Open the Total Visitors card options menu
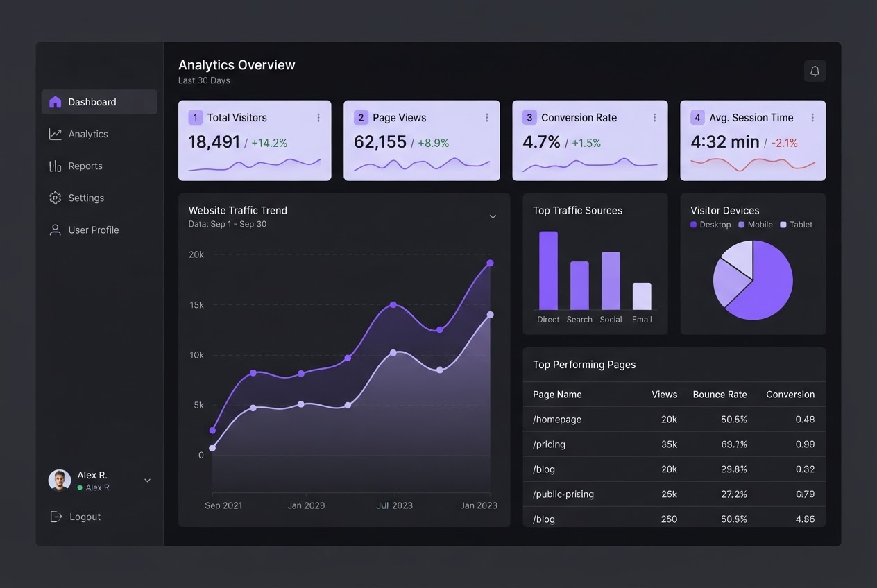The image size is (877, 588). 318,118
